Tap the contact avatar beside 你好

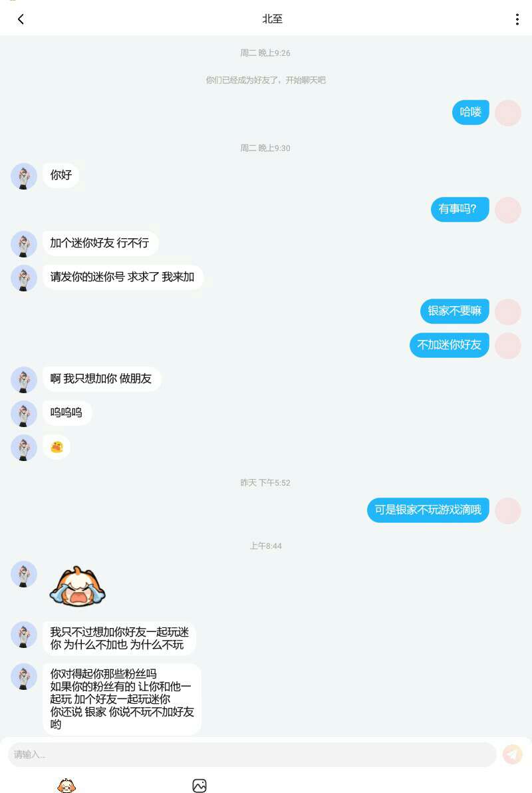coord(24,176)
